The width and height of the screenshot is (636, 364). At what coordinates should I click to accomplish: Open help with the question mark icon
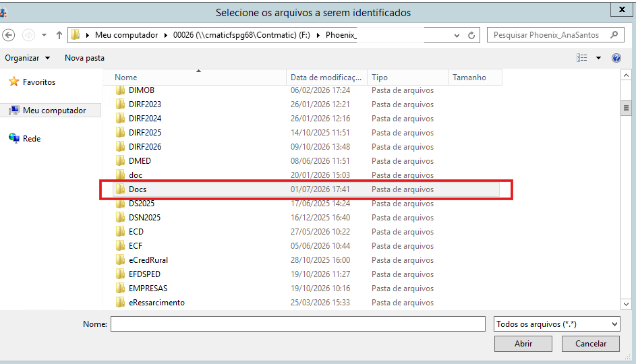616,58
